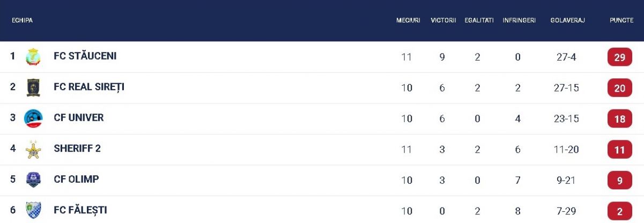Viewport: 644px width, 223px height.
Task: Click the Sheriff 2 team name
Action: (x=77, y=149)
